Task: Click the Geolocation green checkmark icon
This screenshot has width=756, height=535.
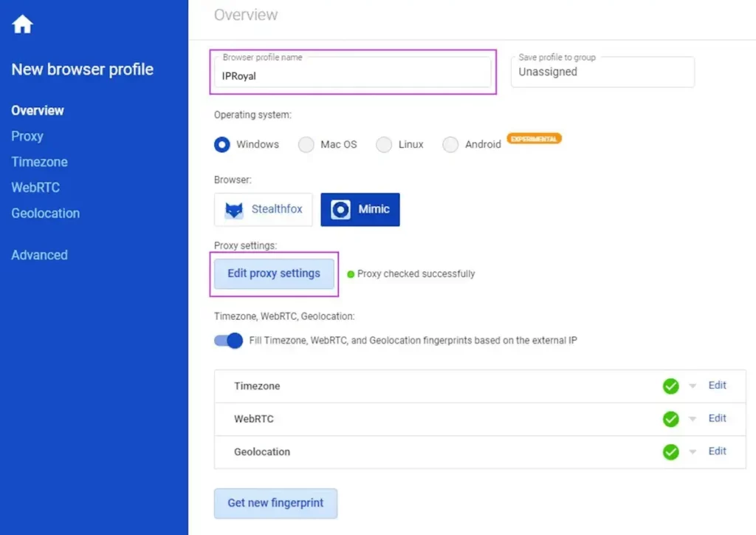Action: pos(670,451)
